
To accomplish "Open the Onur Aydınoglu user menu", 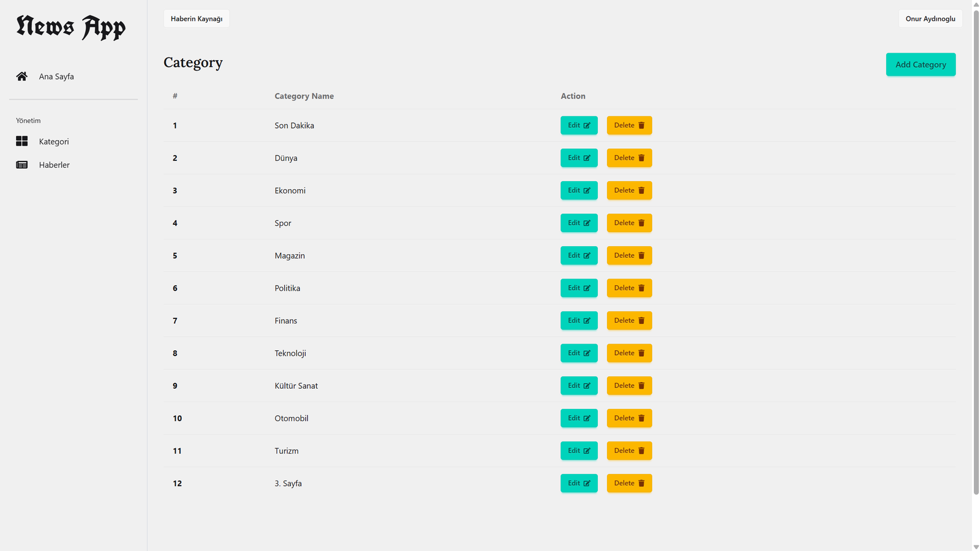I will [x=930, y=19].
